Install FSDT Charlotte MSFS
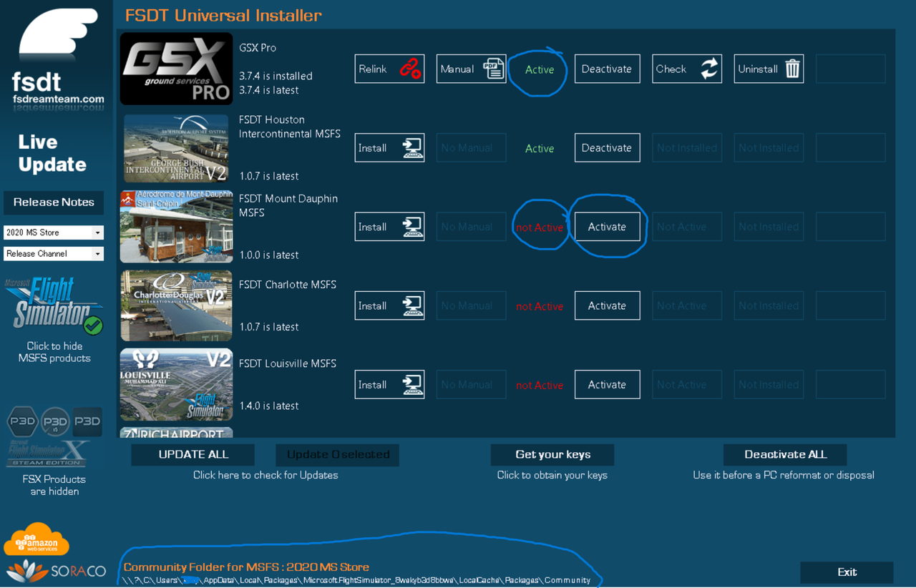The height and width of the screenshot is (588, 916). click(x=389, y=305)
